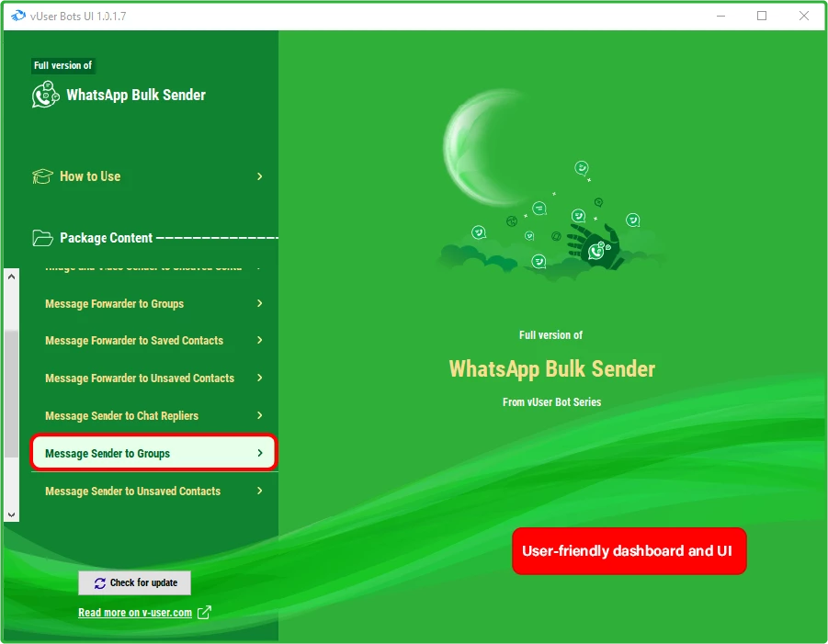Open the external link icon beside v-user.com
The height and width of the screenshot is (644, 828).
click(204, 613)
